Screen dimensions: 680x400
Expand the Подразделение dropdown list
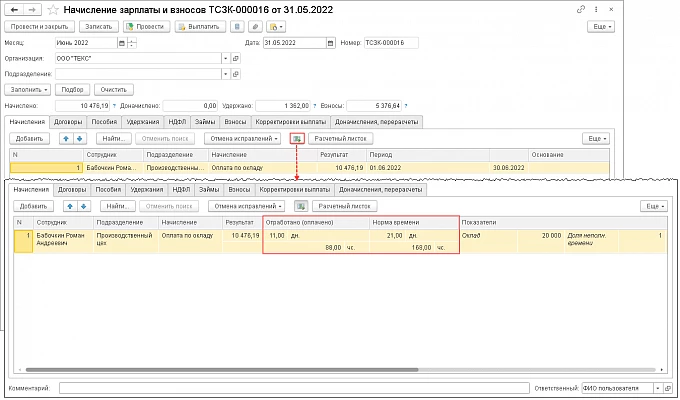tap(226, 74)
